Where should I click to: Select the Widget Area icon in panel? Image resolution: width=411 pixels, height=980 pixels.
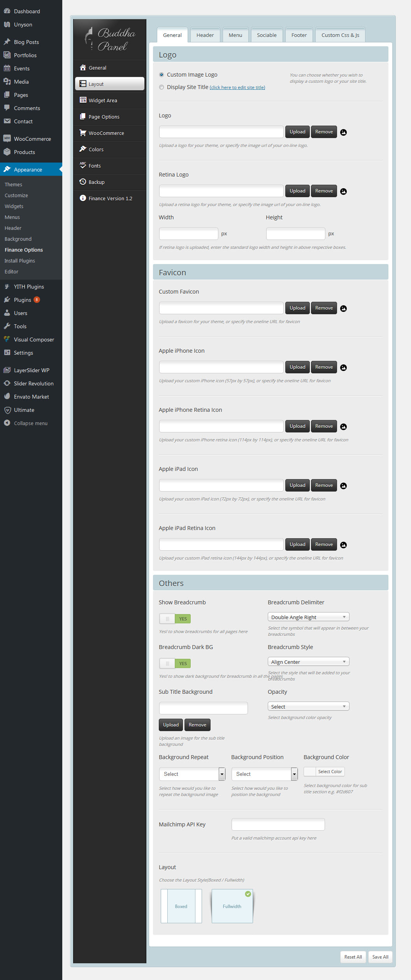point(83,100)
